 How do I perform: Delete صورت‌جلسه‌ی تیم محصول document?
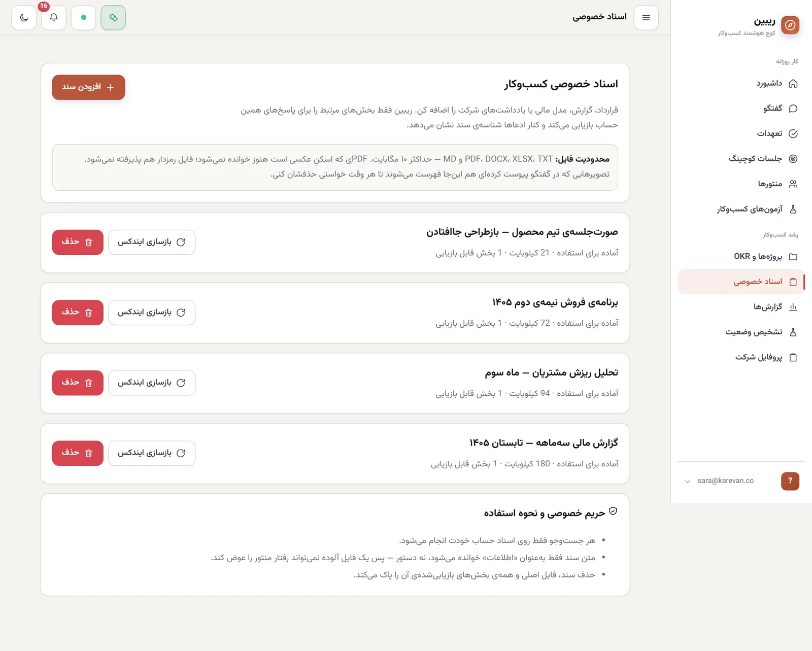(x=78, y=242)
